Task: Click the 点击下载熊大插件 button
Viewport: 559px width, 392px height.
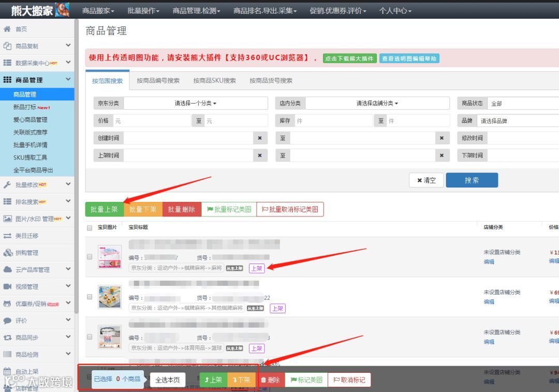Action: [x=349, y=59]
